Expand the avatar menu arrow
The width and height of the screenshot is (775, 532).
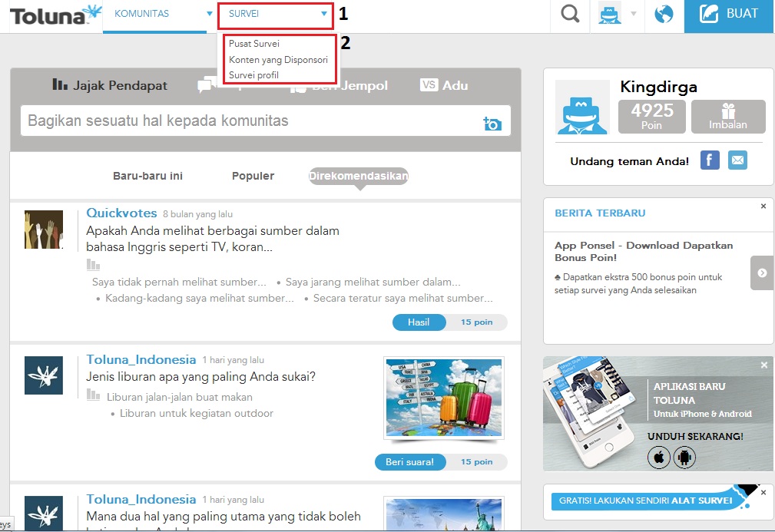pos(633,14)
